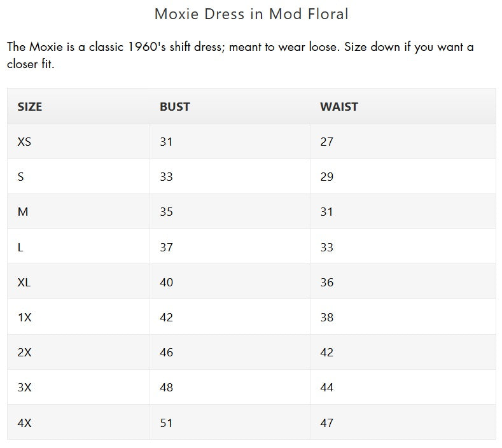
Task: Select the SIZE column header
Action: [30, 107]
